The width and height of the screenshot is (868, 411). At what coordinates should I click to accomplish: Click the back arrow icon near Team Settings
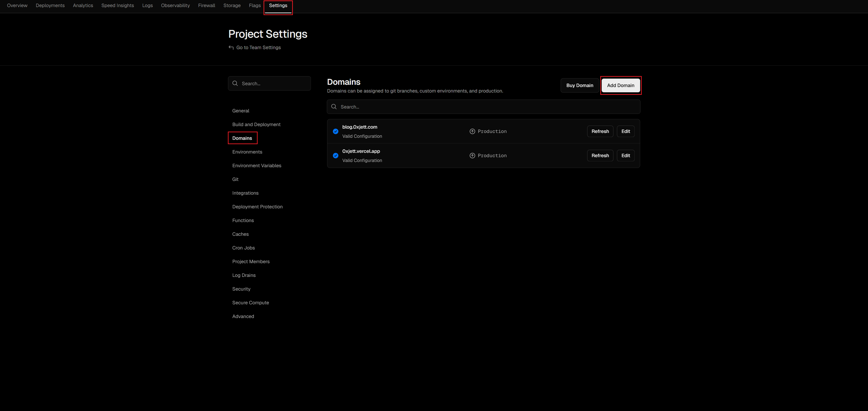[231, 48]
